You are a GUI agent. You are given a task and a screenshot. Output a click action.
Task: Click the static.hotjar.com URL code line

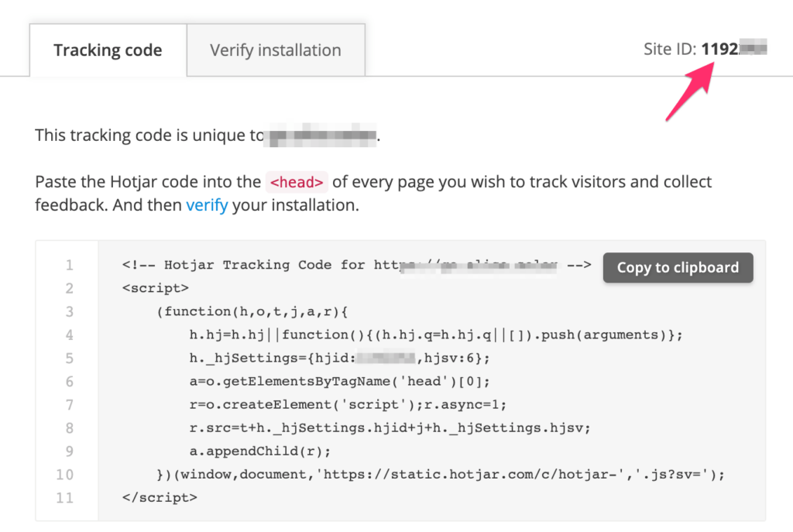coord(440,474)
